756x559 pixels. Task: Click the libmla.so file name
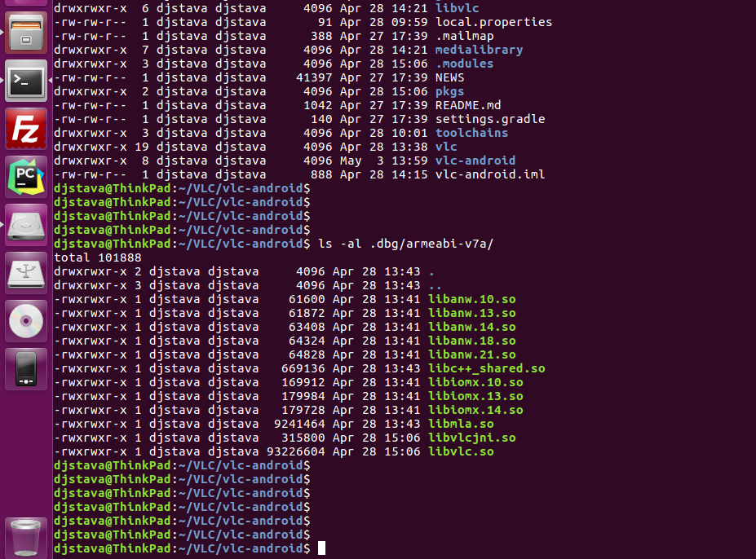(461, 424)
